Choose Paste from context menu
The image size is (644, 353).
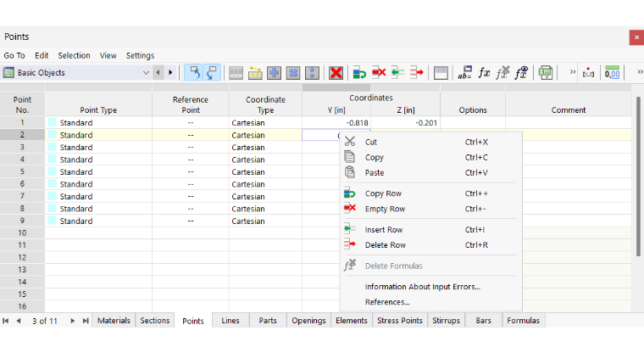click(x=430, y=173)
